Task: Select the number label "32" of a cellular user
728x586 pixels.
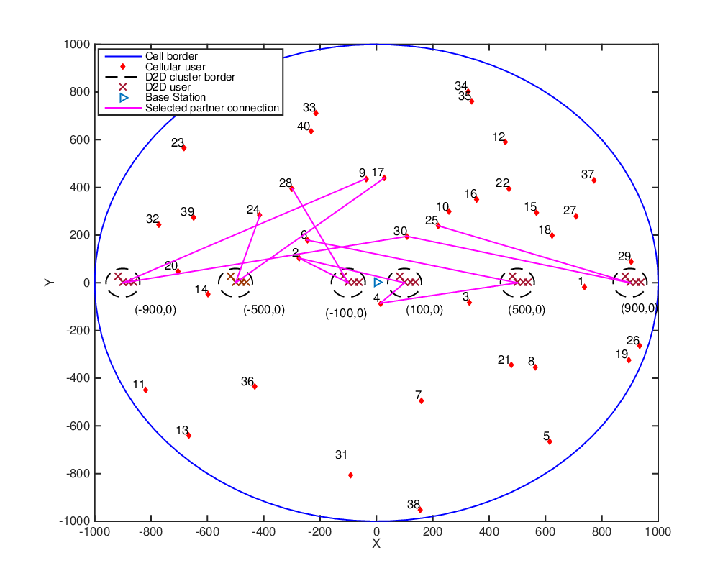Action: [x=153, y=219]
